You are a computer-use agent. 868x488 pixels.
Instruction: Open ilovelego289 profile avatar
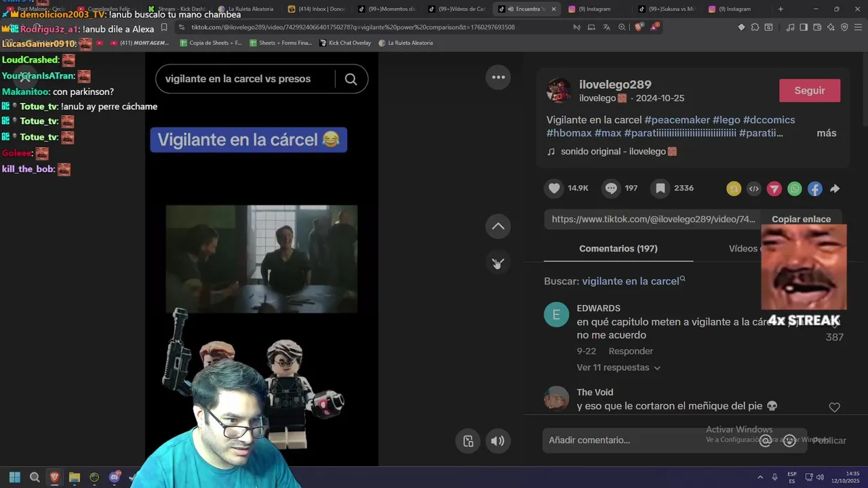tap(559, 91)
